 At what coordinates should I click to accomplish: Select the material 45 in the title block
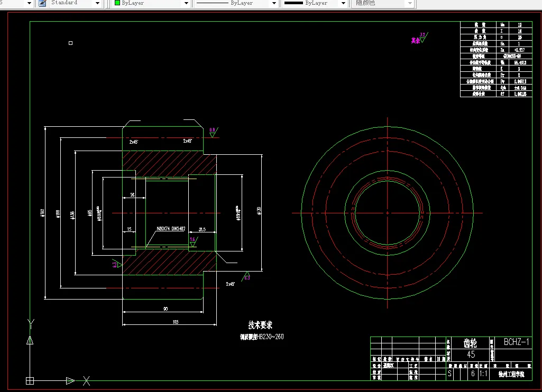(x=471, y=354)
